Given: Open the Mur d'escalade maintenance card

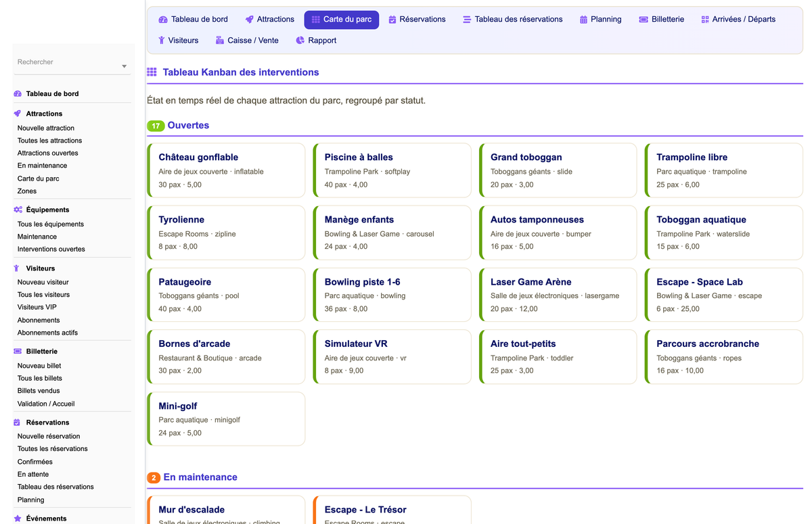Looking at the screenshot, I should click(226, 510).
